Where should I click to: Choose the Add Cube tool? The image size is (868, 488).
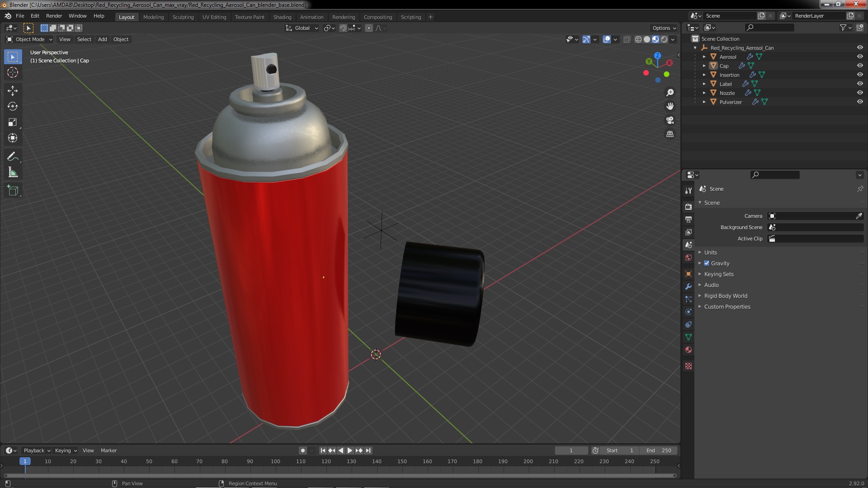click(13, 191)
